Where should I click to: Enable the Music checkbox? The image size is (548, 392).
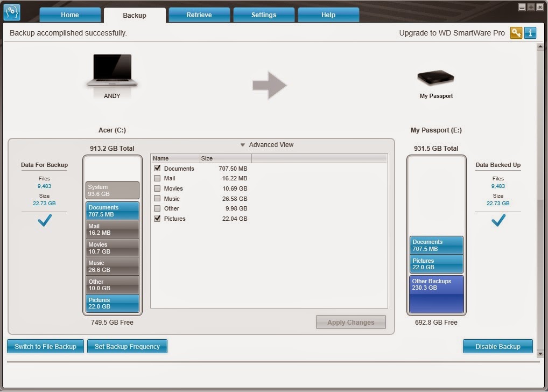[157, 199]
